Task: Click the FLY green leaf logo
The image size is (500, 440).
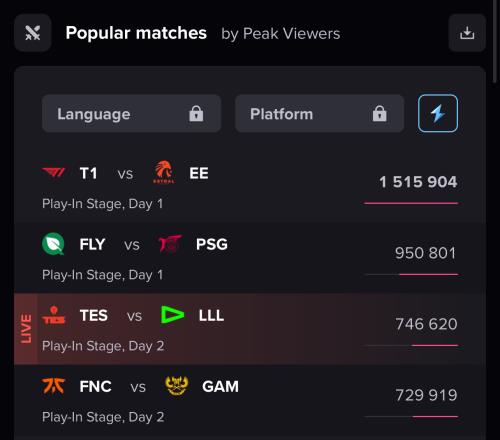Action: coord(53,244)
